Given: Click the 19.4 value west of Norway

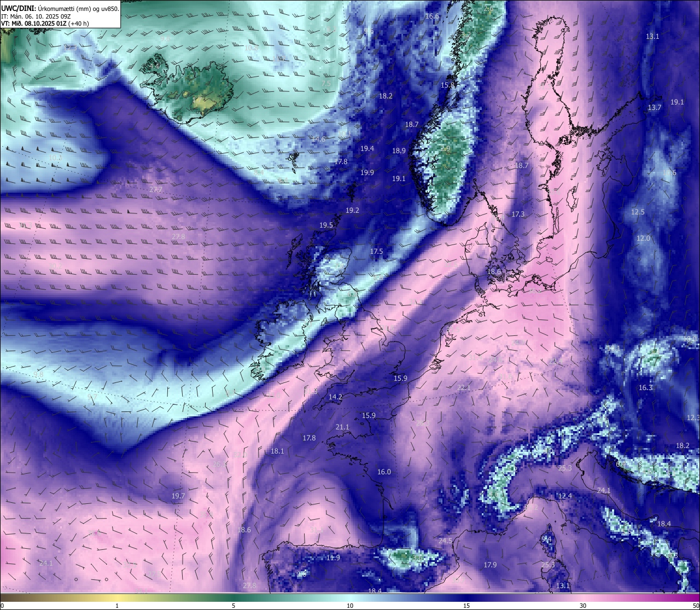Looking at the screenshot, I should pos(367,149).
